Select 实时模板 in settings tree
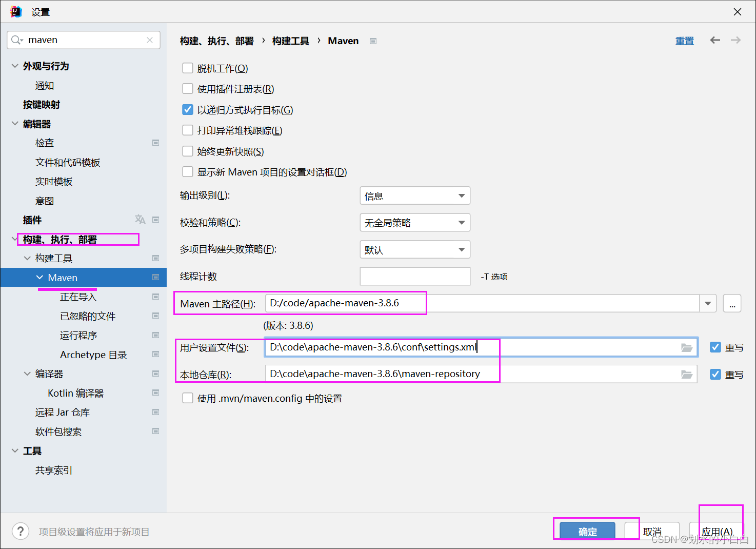The width and height of the screenshot is (756, 549). point(54,182)
